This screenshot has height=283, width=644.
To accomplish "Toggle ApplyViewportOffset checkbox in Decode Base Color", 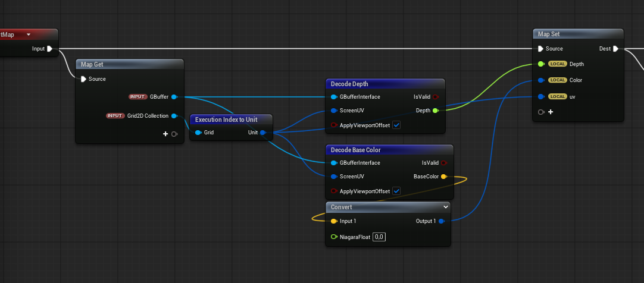I will coord(396,191).
